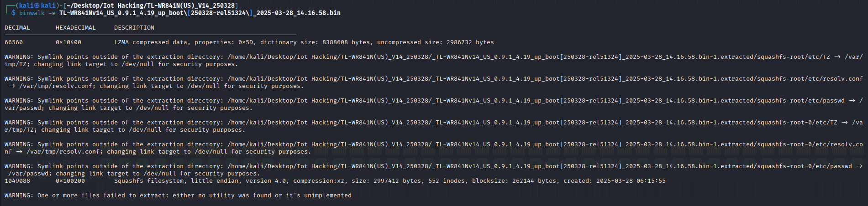Click the created timestamp 2025-03-28 06:15:55
The image size is (868, 206).
point(631,181)
